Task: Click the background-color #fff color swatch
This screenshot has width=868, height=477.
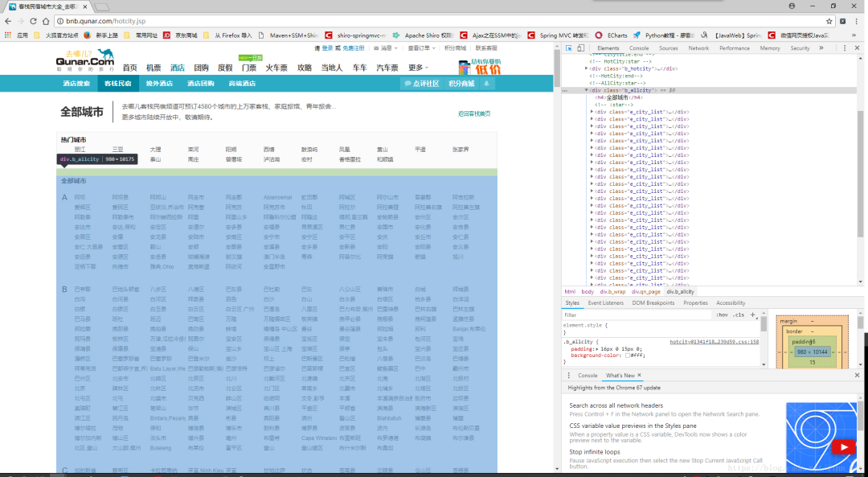Action: pyautogui.click(x=628, y=355)
